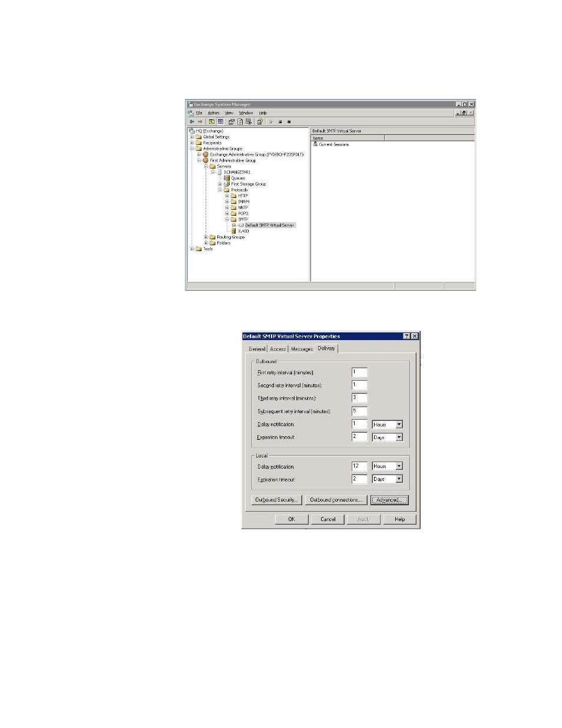
Task: Click the Pause toolbar icon
Action: [x=289, y=122]
